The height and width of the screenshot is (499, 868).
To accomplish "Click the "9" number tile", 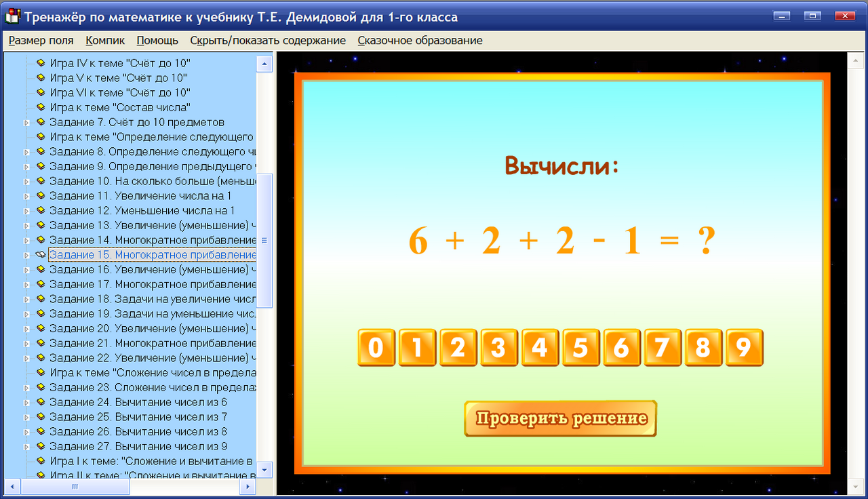I will (744, 347).
